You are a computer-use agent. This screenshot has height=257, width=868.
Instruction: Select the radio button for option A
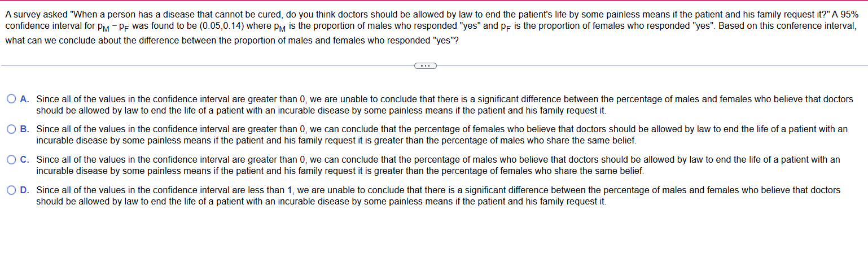(x=12, y=99)
